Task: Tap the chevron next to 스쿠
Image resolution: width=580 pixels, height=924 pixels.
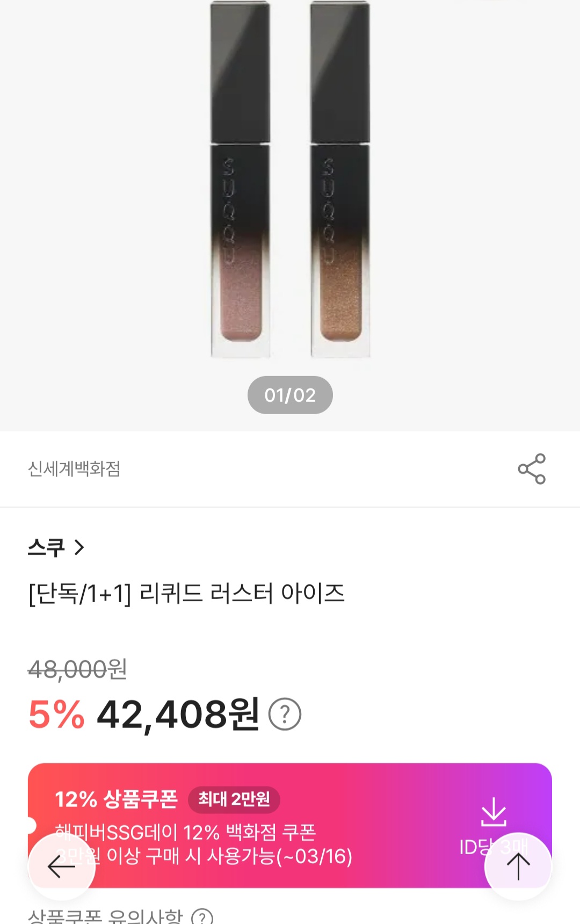Action: pyautogui.click(x=79, y=547)
